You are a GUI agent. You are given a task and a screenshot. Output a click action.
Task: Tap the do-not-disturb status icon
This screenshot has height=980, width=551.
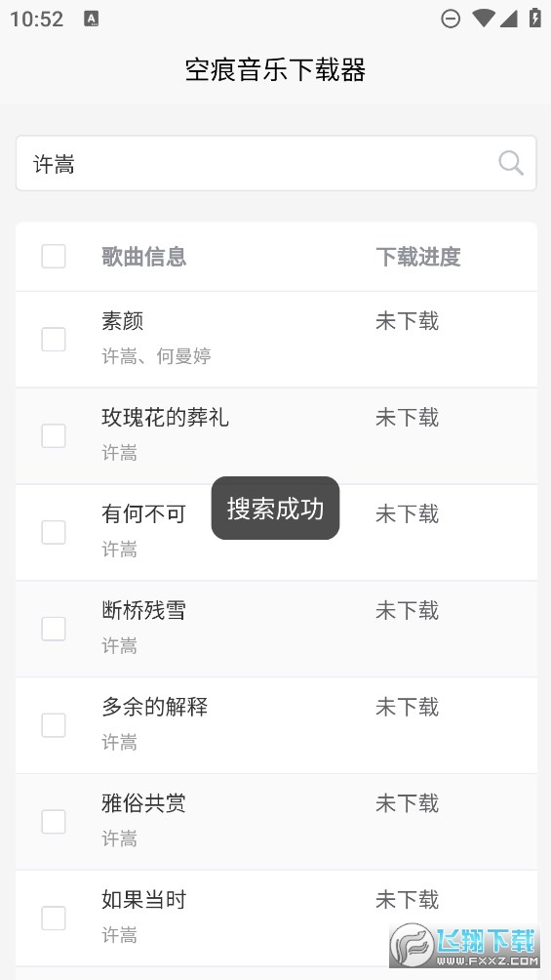[x=451, y=19]
